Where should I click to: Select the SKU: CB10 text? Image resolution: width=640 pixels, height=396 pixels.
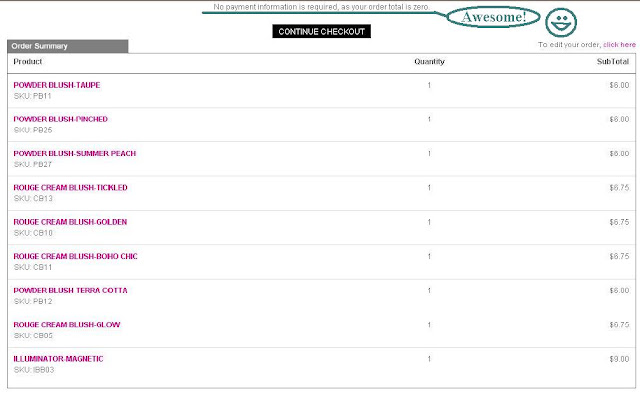(33, 233)
